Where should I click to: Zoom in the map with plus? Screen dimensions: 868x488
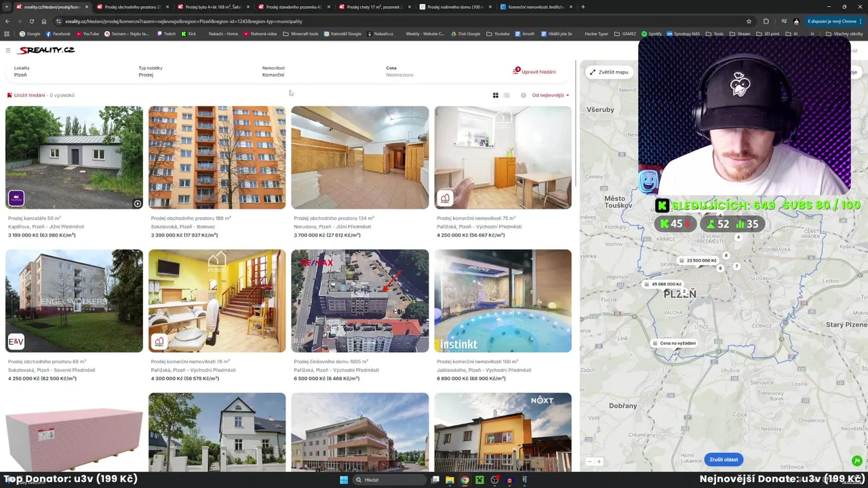coord(599,462)
